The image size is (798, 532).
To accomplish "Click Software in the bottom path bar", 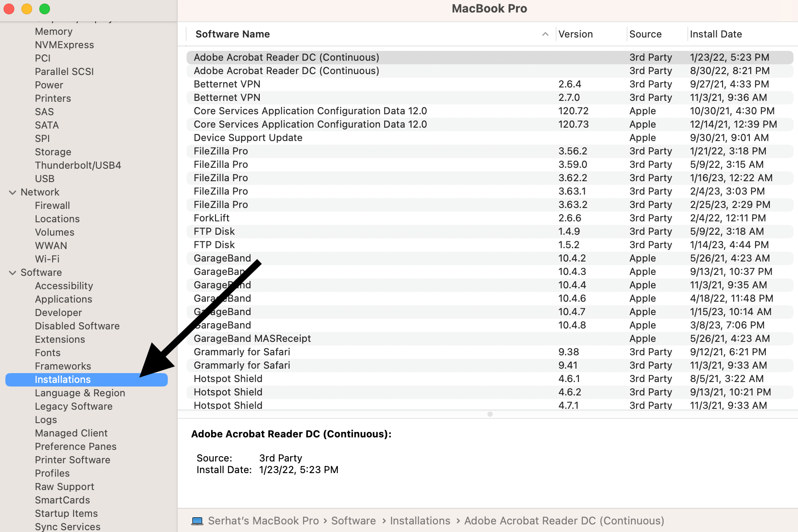I will tap(353, 521).
